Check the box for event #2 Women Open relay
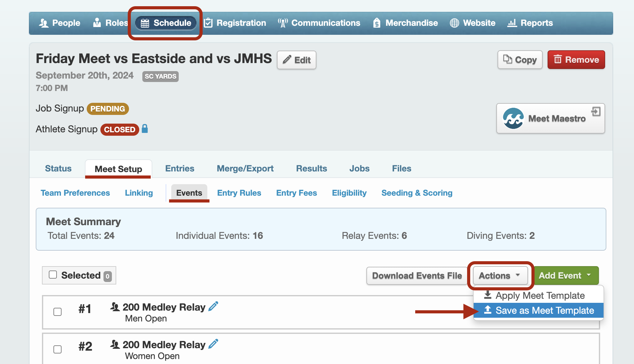634x364 pixels. click(57, 349)
